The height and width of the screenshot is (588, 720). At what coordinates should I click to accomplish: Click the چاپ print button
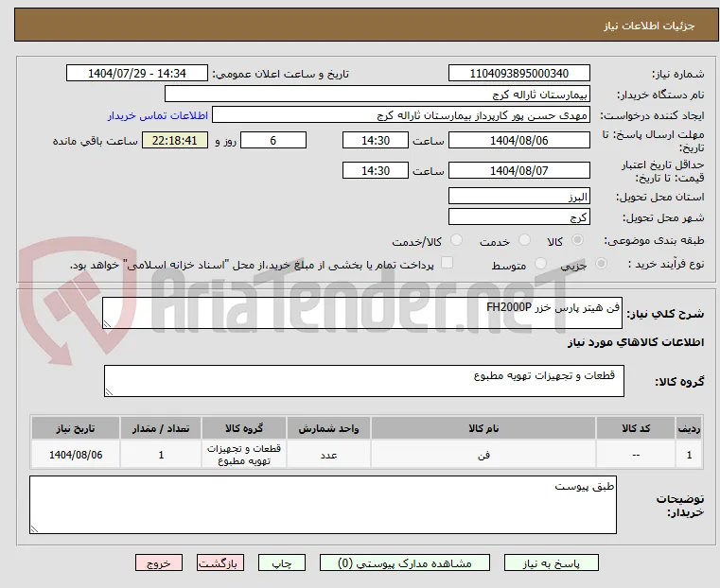tap(282, 562)
